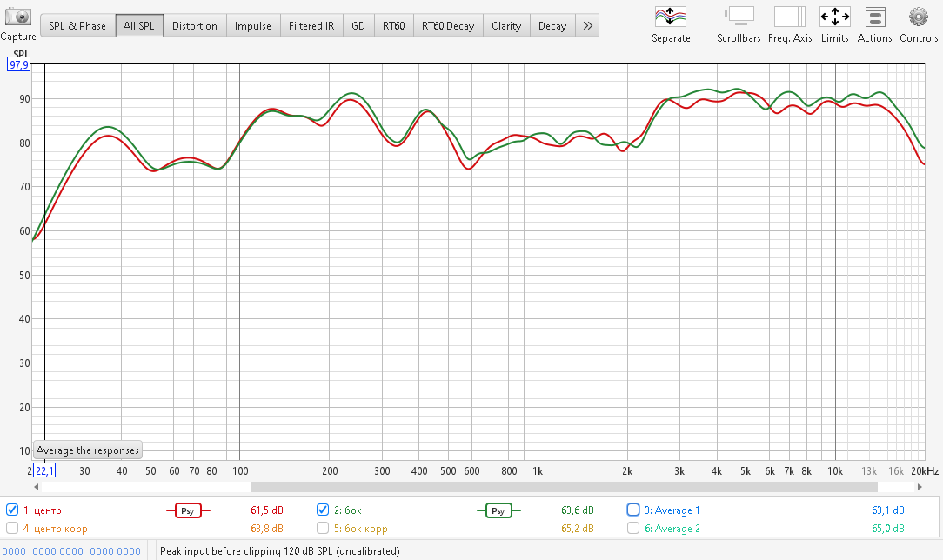Click the Separate traces icon

[671, 17]
